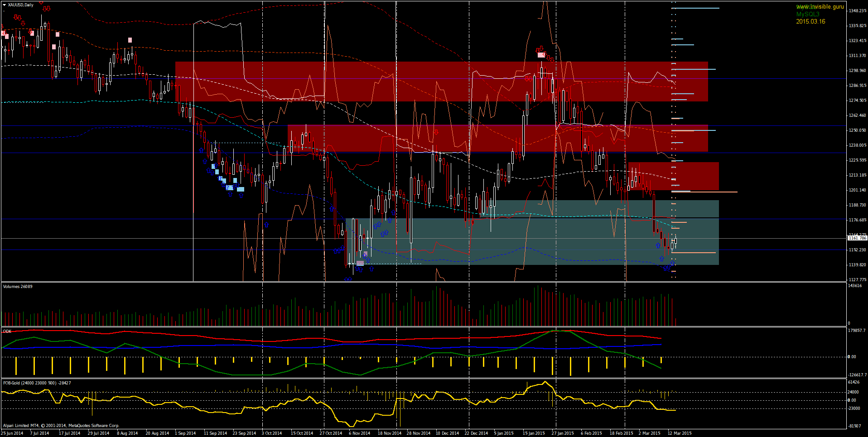Viewport: 868px width, 437px height.
Task: Click the -23000 FOB-Gold level label
Action: point(854,408)
